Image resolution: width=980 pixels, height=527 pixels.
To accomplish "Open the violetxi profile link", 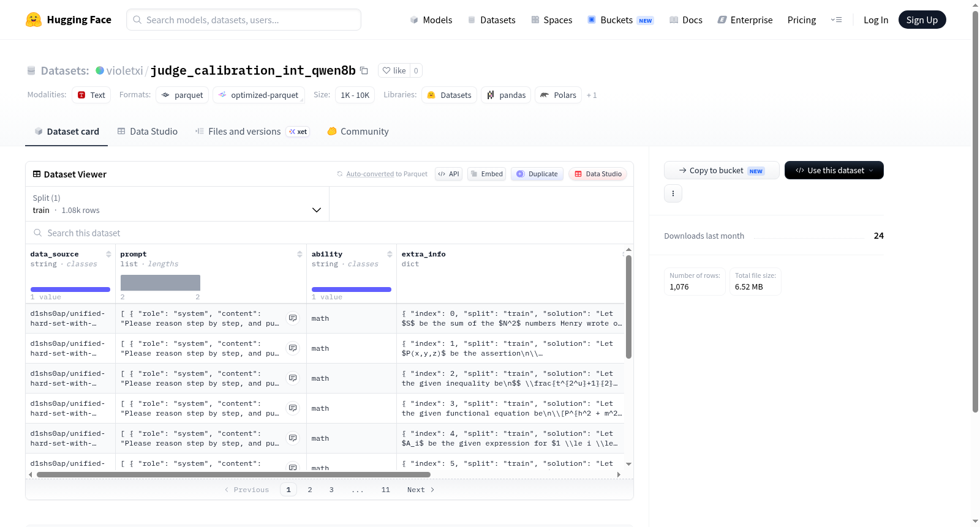I will coord(124,70).
